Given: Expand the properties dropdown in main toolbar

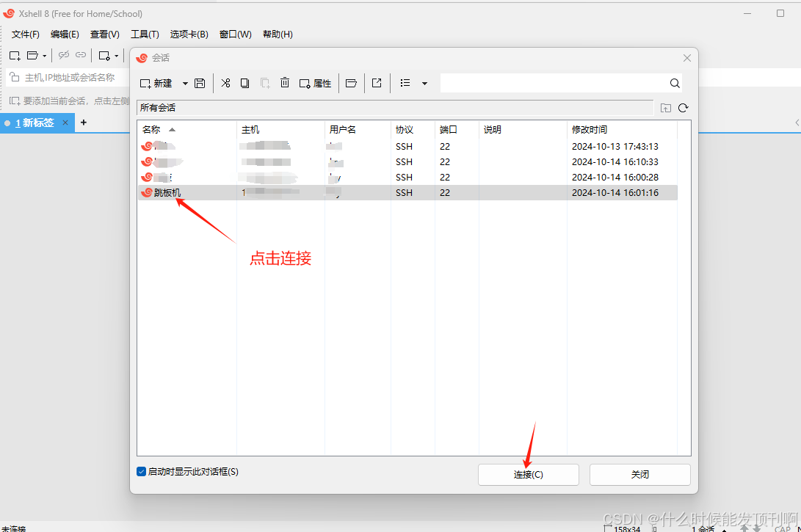Looking at the screenshot, I should coord(117,56).
